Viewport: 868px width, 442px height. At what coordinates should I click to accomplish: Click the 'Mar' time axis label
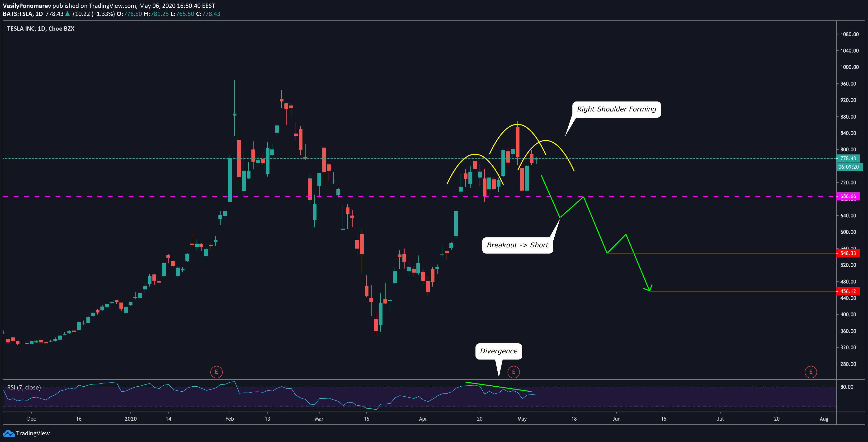tap(319, 419)
